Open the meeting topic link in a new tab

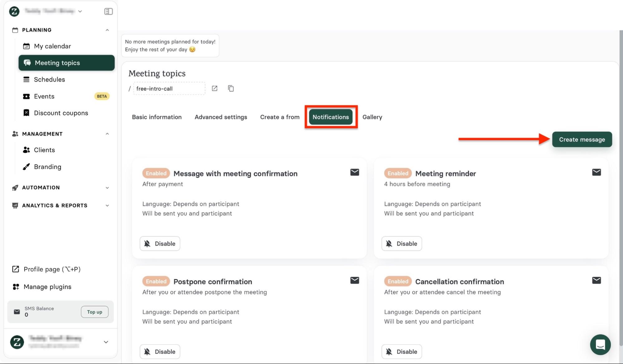214,88
